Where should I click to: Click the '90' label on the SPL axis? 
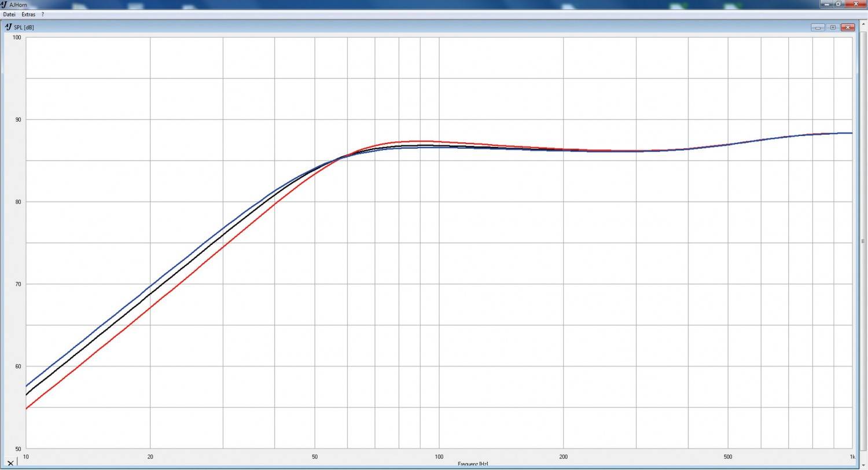tap(18, 120)
